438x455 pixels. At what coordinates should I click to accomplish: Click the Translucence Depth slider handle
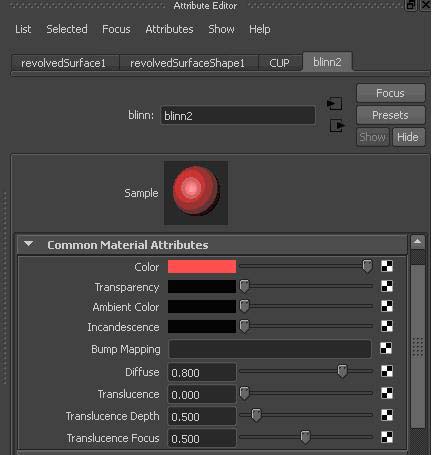(x=256, y=415)
